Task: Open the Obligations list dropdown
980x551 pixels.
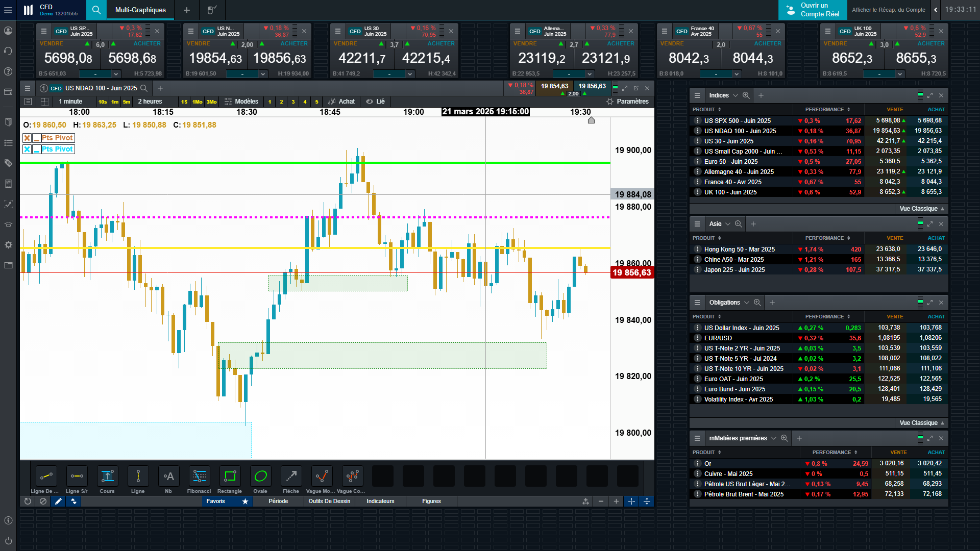Action: coord(746,303)
